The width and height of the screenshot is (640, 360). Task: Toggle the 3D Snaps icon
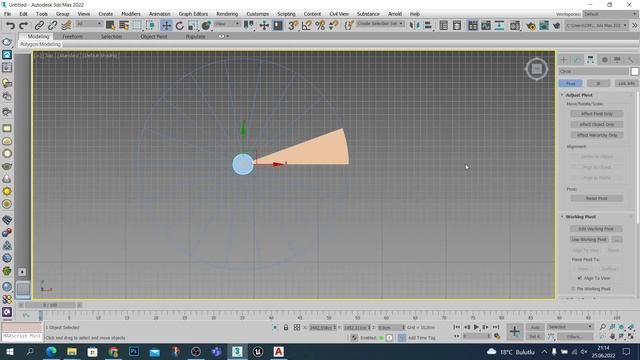[x=293, y=26]
